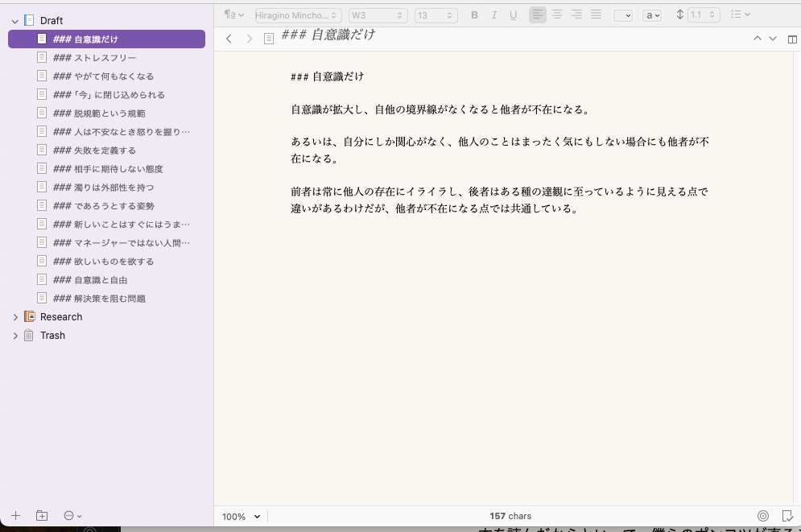Toggle bold formatting
This screenshot has width=801, height=532.
[474, 14]
